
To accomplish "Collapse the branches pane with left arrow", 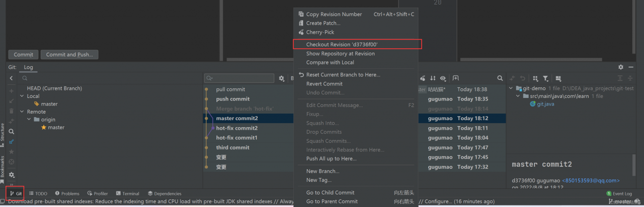I will click(11, 78).
